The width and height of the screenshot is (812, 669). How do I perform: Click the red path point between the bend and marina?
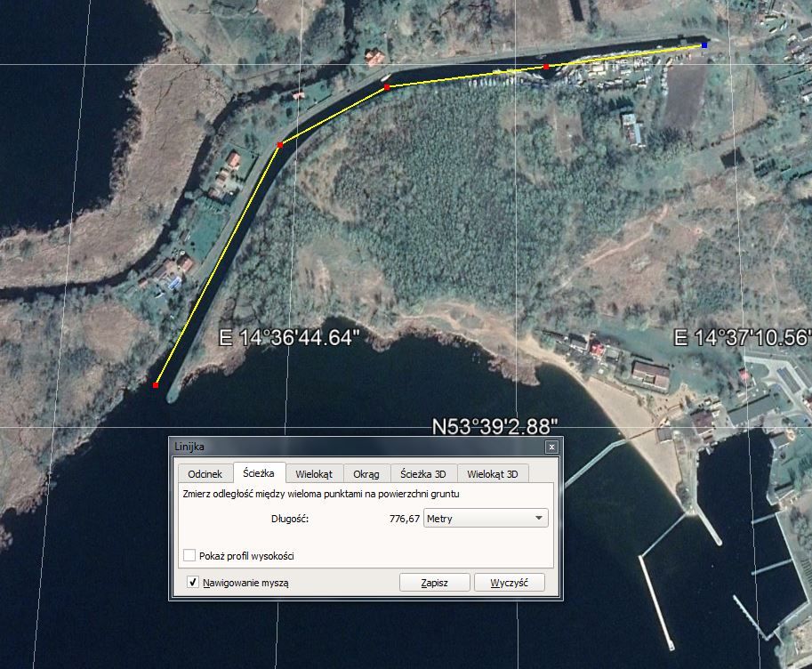point(386,88)
